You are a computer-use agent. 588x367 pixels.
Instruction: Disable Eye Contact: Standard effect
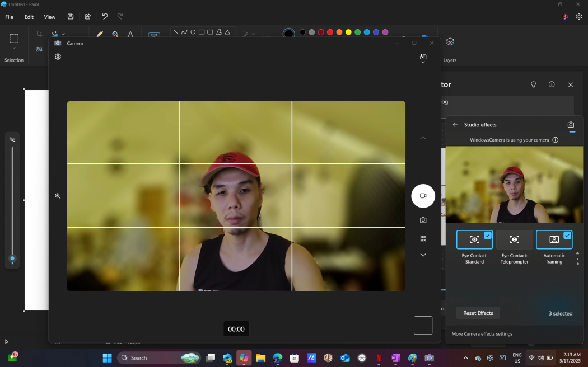(474, 239)
